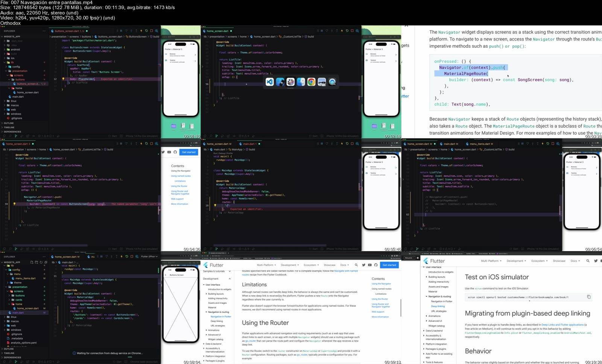Tap back arrow on Buttons Screen simulator, 00:08:04
Screen dimensions: 602x364
click(166, 275)
